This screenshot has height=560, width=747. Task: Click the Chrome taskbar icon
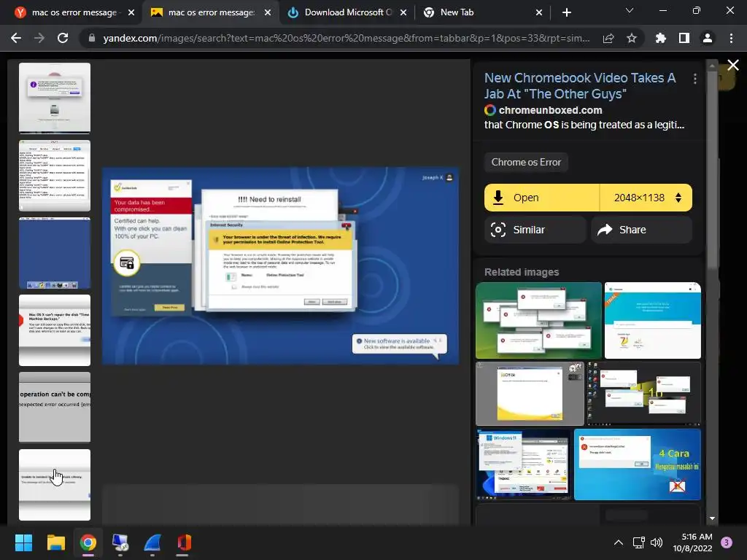(x=88, y=542)
